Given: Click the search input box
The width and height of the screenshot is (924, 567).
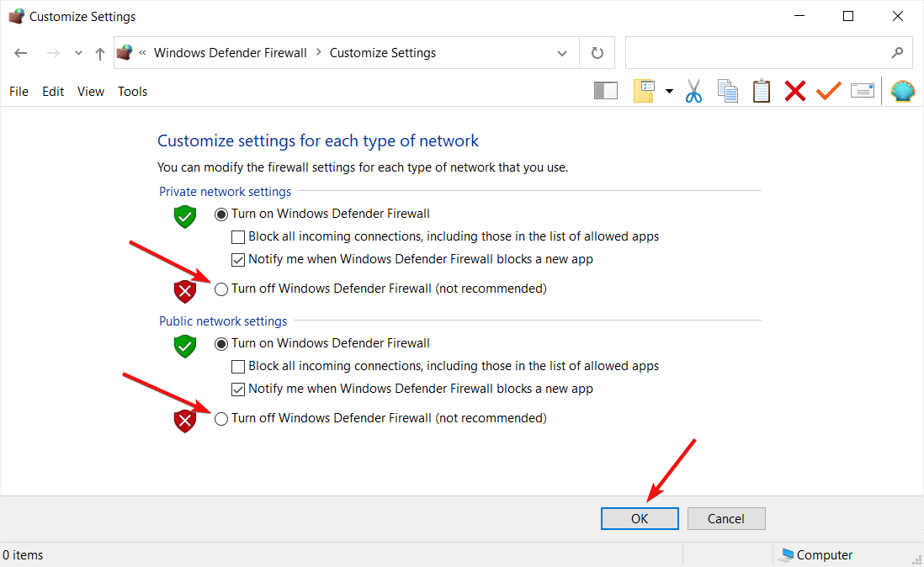Looking at the screenshot, I should pos(757,53).
